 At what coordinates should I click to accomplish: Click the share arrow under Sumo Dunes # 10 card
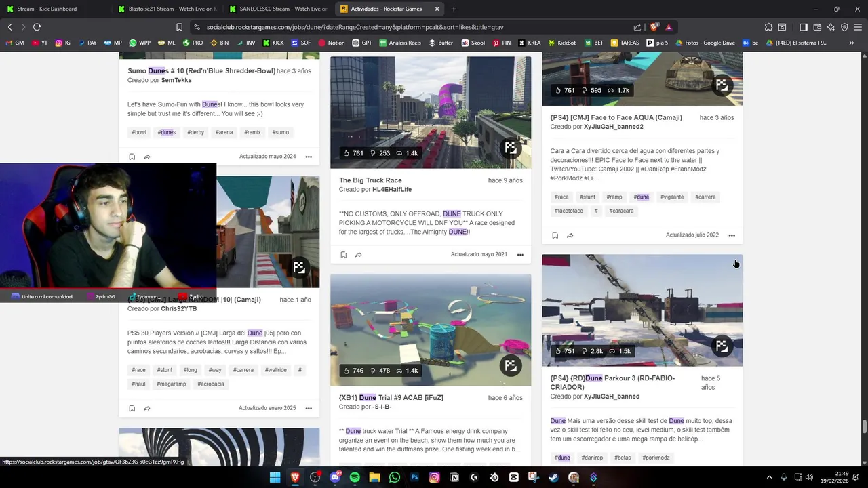coord(147,157)
